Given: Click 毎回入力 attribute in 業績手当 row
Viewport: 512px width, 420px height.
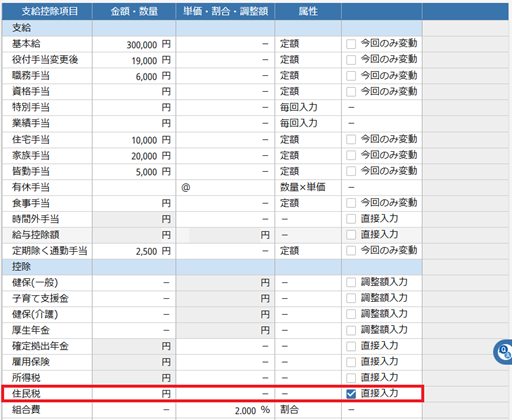Looking at the screenshot, I should coord(299,124).
